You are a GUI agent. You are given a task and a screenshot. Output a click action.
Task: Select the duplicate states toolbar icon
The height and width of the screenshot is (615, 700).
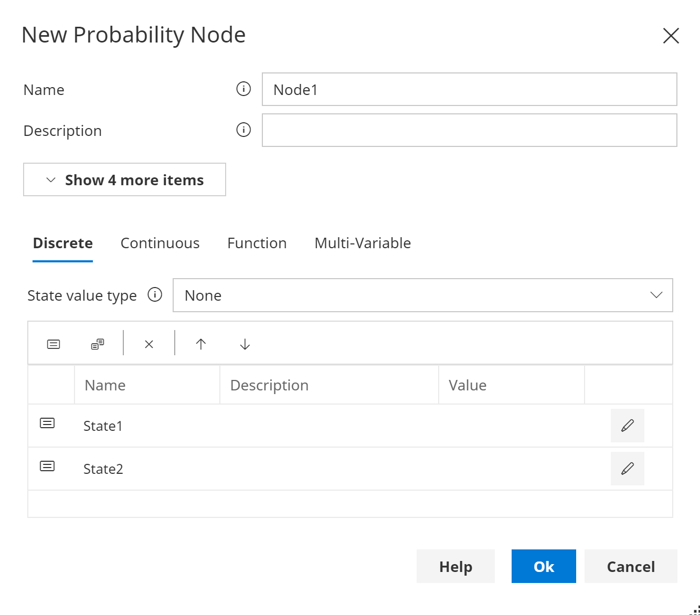pos(97,344)
